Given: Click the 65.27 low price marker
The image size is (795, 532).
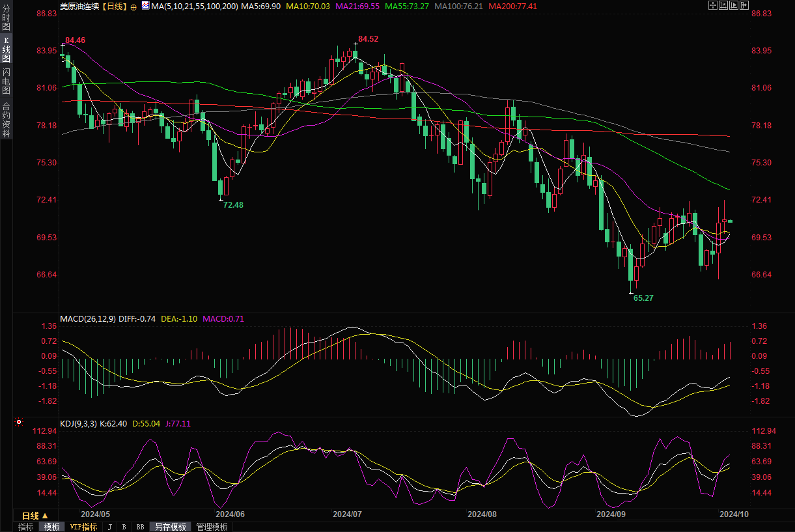Looking at the screenshot, I should click(643, 298).
